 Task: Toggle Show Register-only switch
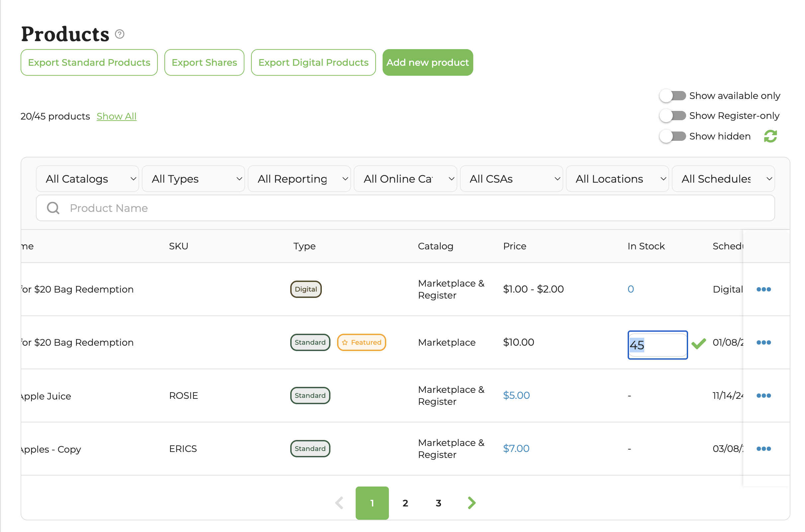pyautogui.click(x=672, y=116)
